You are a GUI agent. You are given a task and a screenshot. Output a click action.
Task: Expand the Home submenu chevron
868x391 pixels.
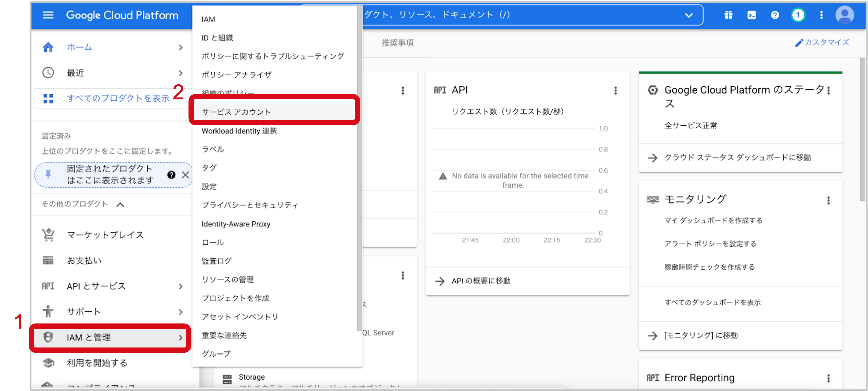[181, 48]
